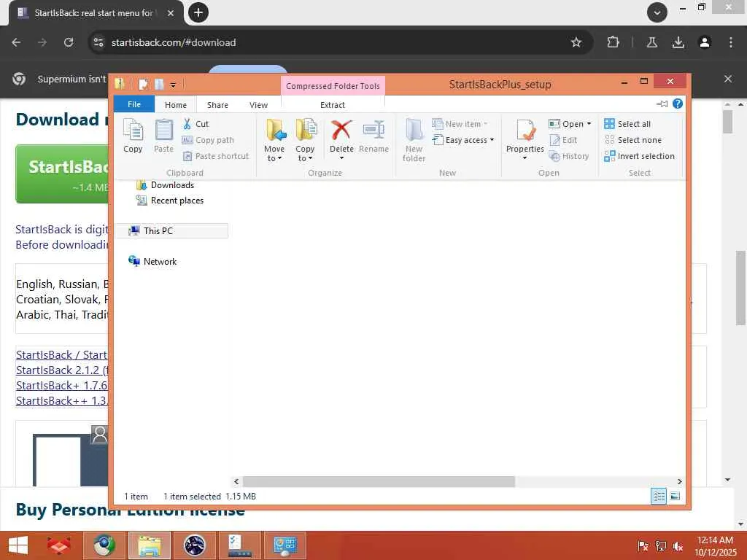This screenshot has height=560, width=747.
Task: Click Select all in ribbon
Action: (x=627, y=124)
